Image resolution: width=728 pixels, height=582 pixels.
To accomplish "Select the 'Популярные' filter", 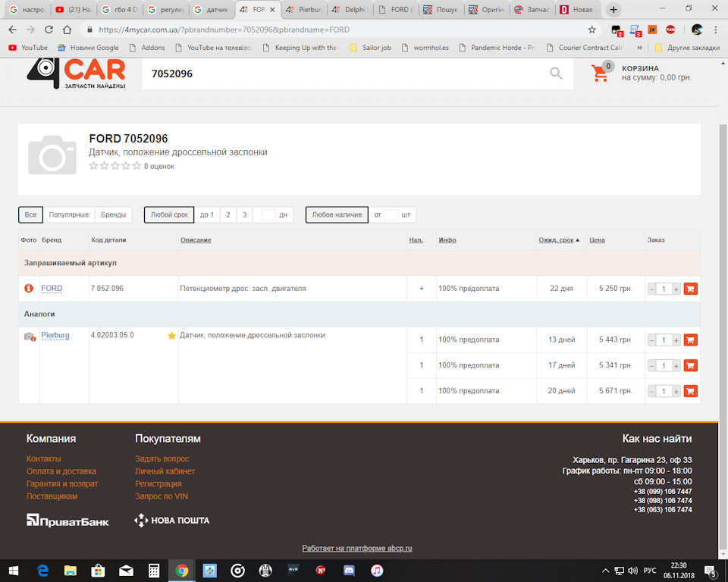I will [69, 215].
